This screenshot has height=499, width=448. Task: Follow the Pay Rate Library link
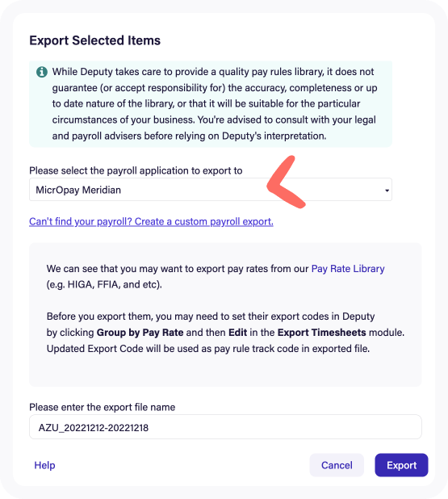pos(348,269)
